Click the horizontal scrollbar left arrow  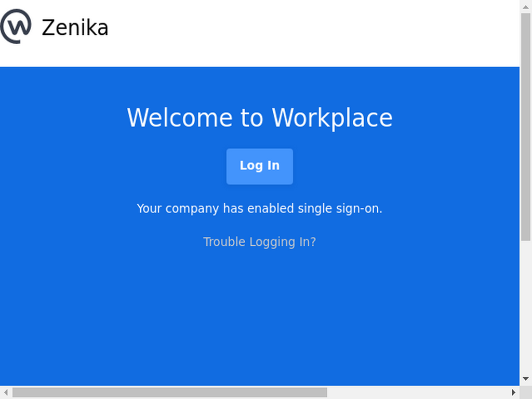tap(6, 392)
